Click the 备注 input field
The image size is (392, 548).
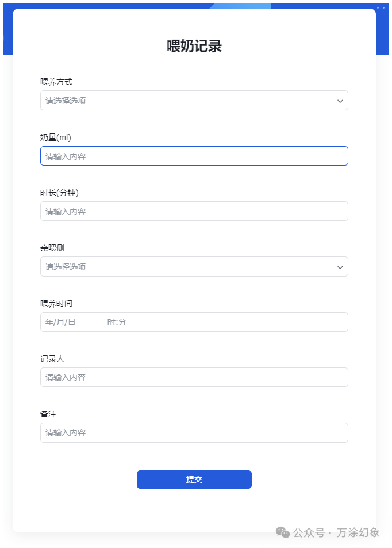[194, 432]
